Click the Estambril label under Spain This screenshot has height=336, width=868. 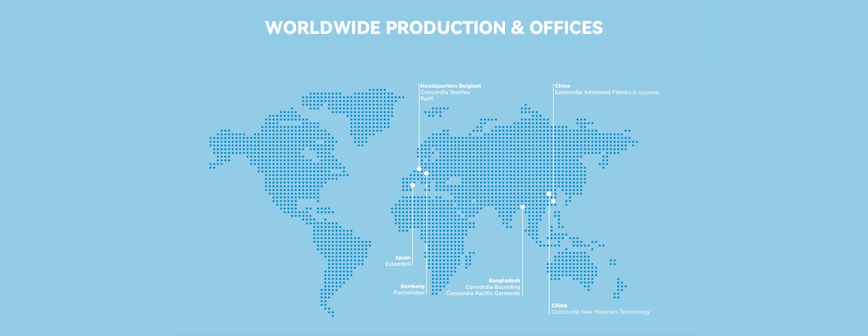click(x=398, y=264)
